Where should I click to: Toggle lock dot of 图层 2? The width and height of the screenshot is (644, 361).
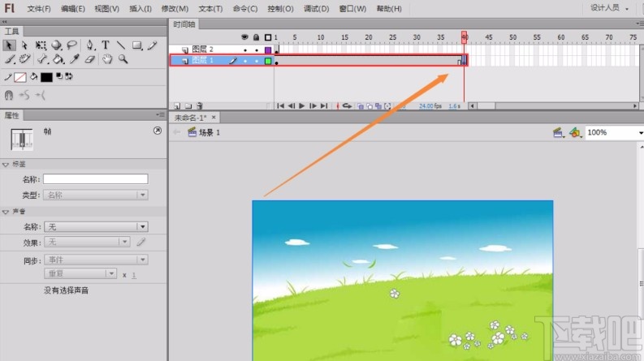257,50
